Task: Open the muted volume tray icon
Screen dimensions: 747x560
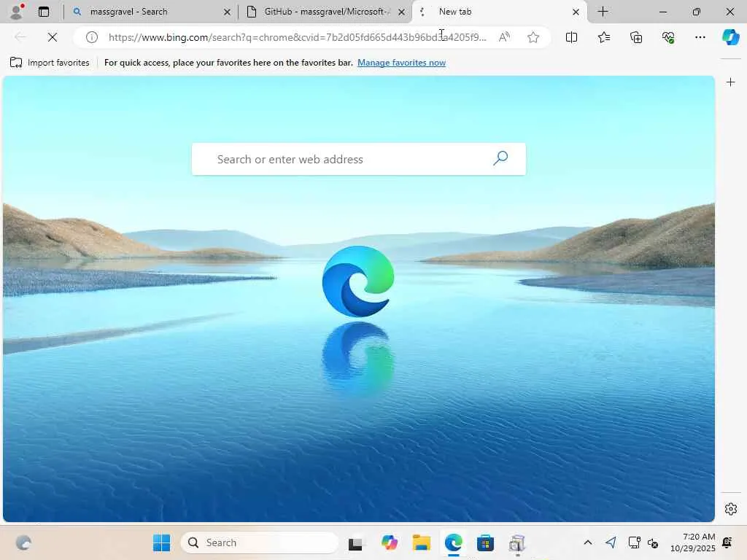Action: [653, 543]
